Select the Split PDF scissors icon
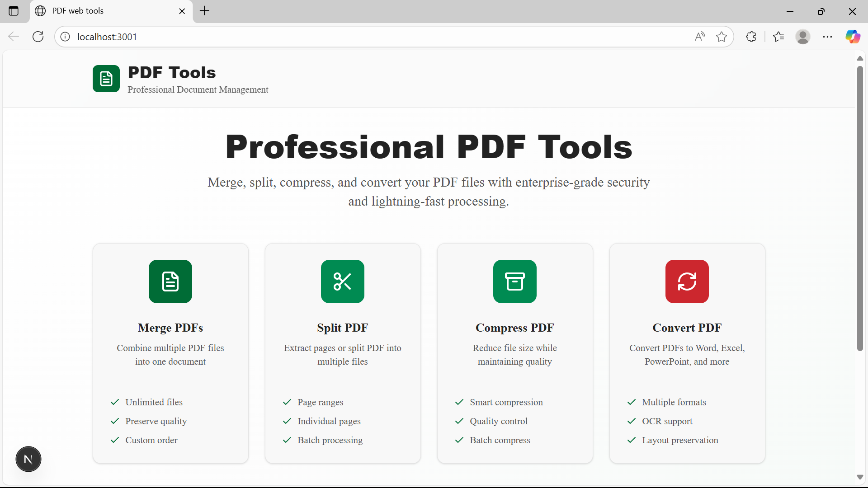Image resolution: width=868 pixels, height=488 pixels. pyautogui.click(x=343, y=282)
